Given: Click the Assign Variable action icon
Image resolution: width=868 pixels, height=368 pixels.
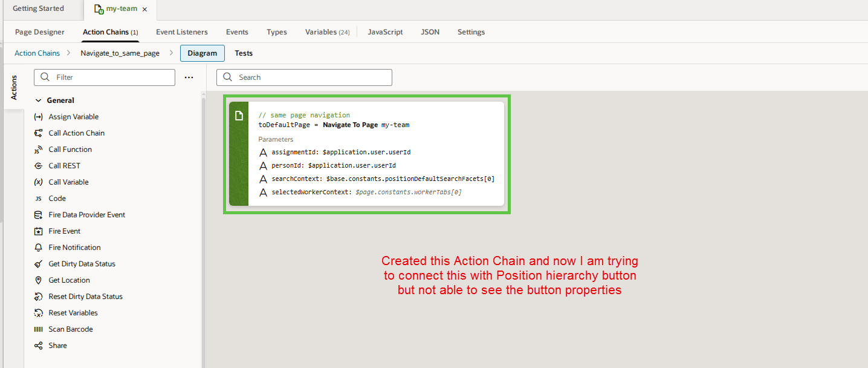Looking at the screenshot, I should point(39,117).
